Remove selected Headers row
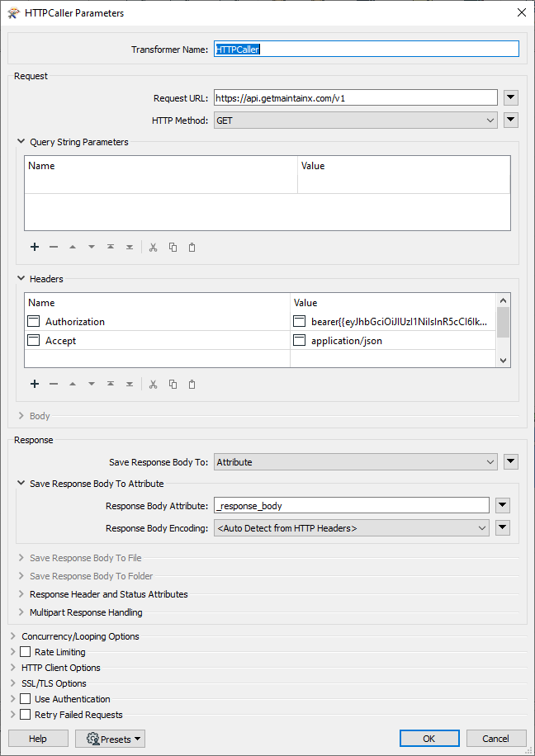 [x=54, y=384]
